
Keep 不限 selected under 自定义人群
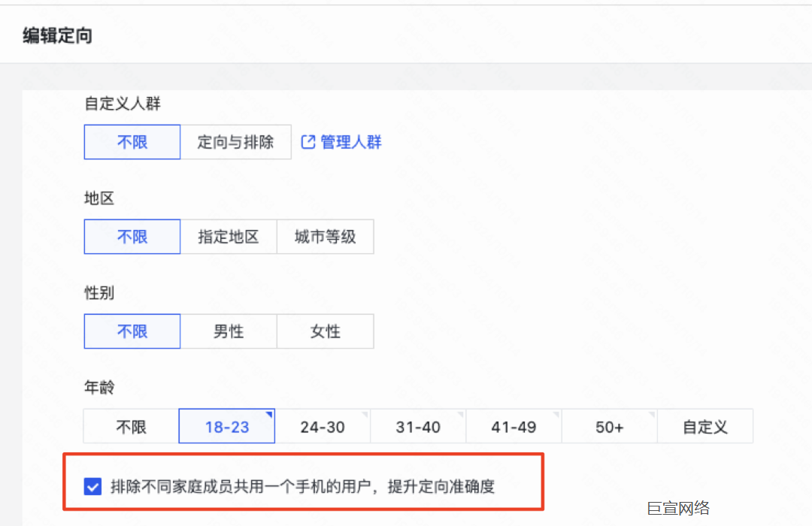click(132, 142)
